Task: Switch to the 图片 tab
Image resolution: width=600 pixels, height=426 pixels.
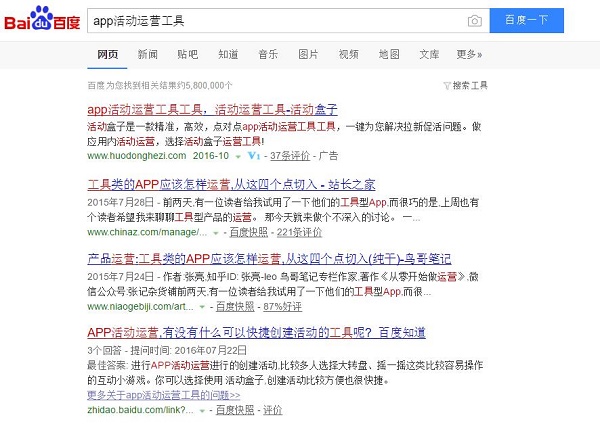Action: click(x=308, y=54)
